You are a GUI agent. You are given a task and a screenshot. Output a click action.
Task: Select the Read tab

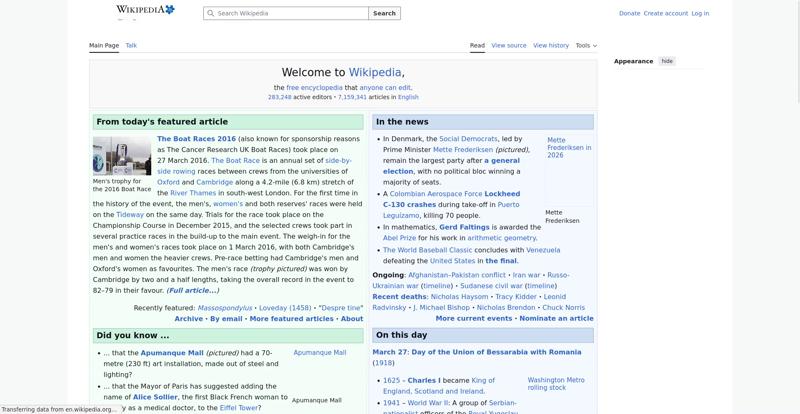477,45
